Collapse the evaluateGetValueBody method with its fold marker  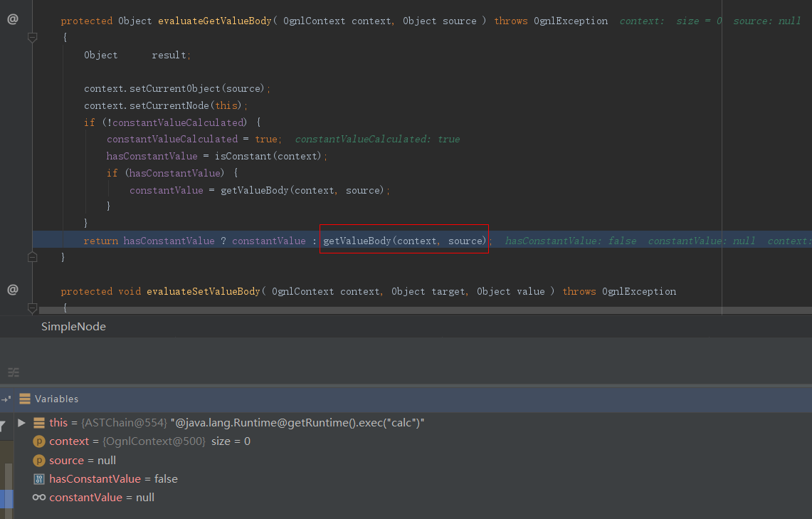(x=32, y=37)
